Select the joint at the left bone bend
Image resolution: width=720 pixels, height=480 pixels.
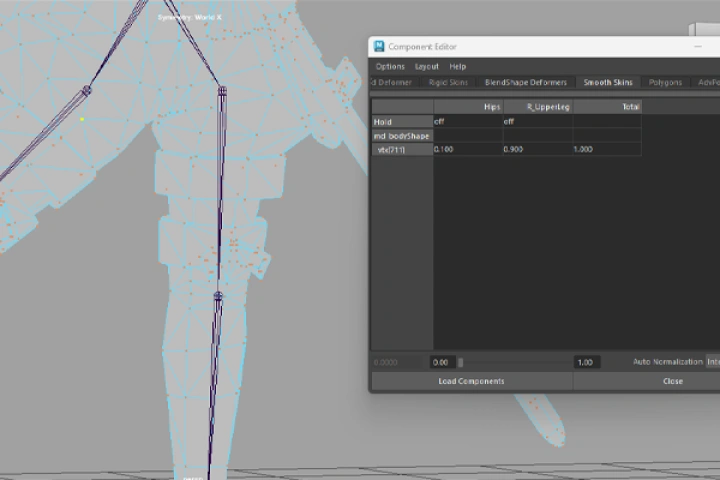pyautogui.click(x=86, y=90)
